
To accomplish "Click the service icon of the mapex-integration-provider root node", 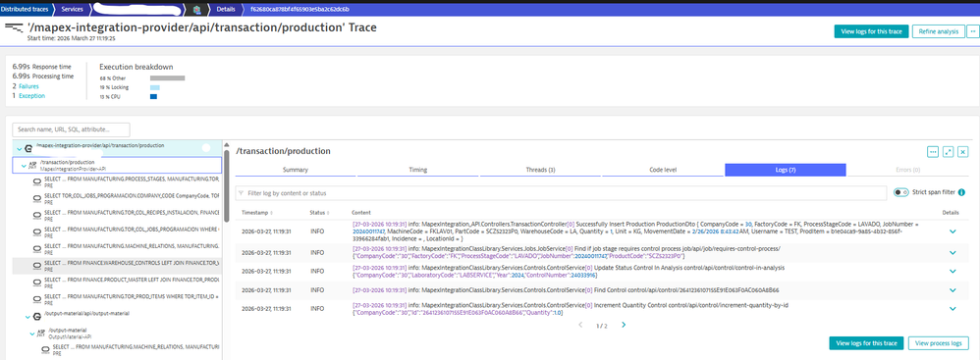I will pyautogui.click(x=28, y=149).
